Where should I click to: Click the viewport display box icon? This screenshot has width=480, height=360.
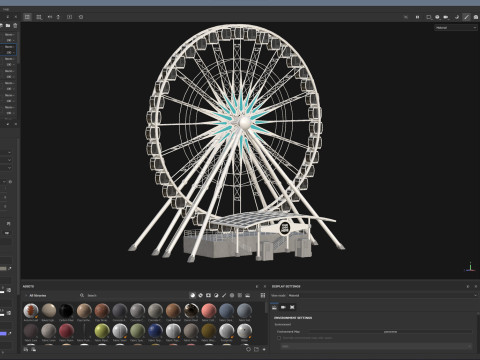click(x=429, y=17)
